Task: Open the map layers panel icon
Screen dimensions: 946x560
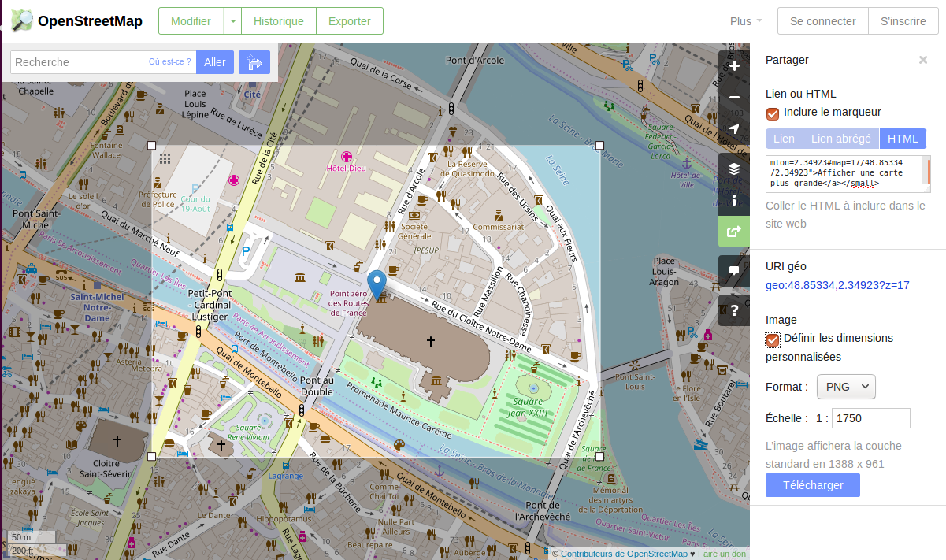Action: pos(734,169)
